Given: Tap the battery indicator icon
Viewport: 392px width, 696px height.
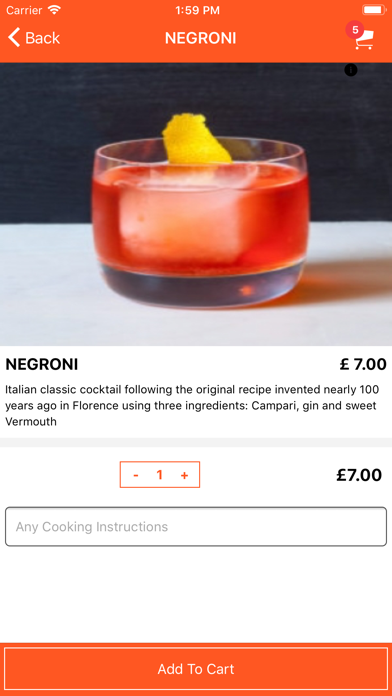Looking at the screenshot, I should (374, 10).
